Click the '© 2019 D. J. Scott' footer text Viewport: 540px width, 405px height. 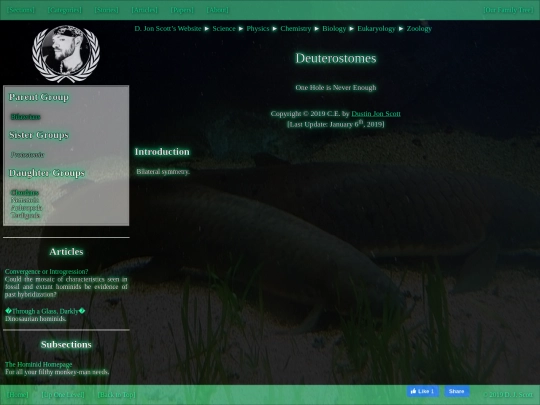[x=508, y=395]
